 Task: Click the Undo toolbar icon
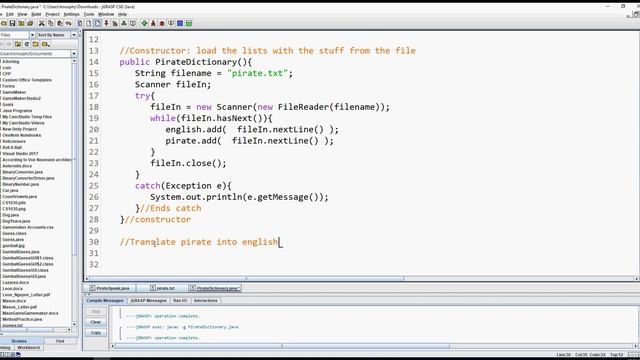coord(69,23)
